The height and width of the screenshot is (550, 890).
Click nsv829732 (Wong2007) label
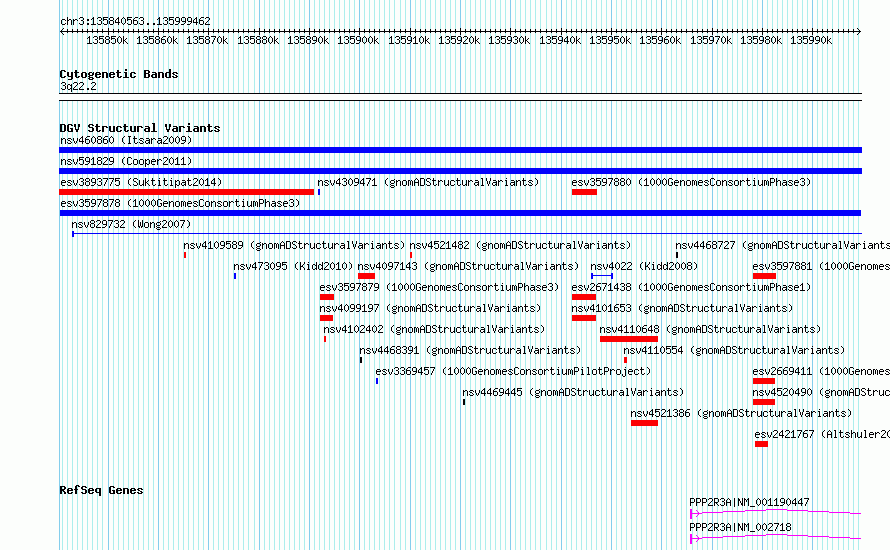(x=131, y=224)
